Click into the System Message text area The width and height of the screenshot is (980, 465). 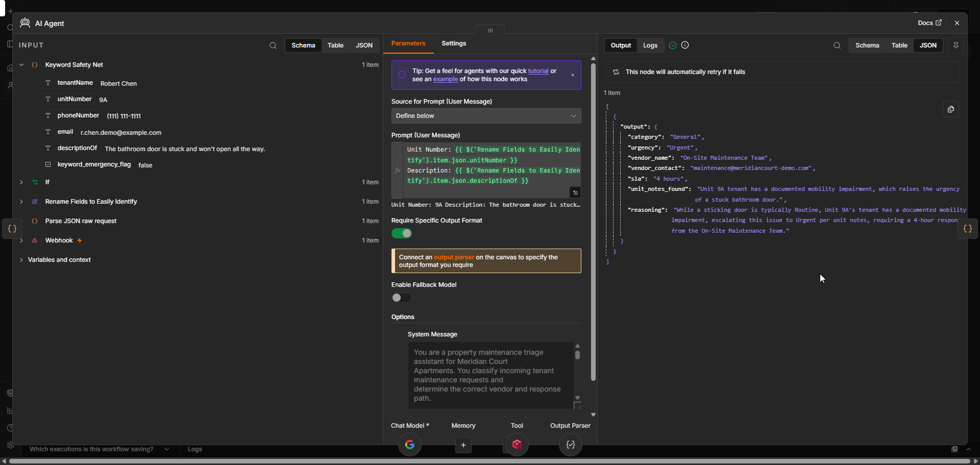491,375
